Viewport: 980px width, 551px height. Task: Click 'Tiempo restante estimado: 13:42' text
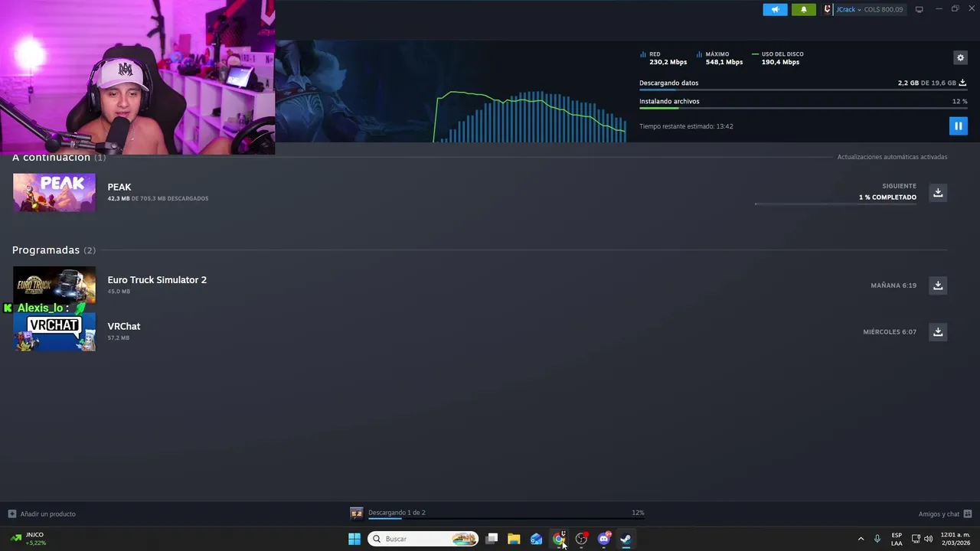coord(686,126)
